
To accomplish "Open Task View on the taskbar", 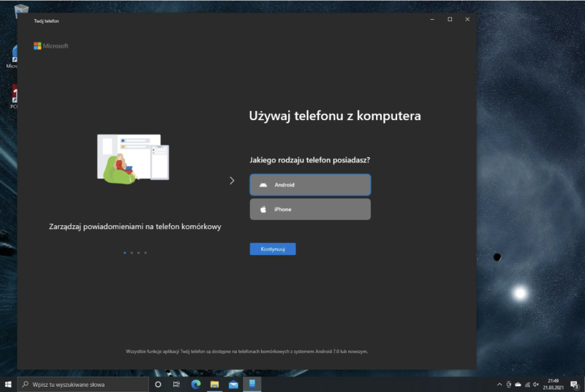I will tap(177, 384).
